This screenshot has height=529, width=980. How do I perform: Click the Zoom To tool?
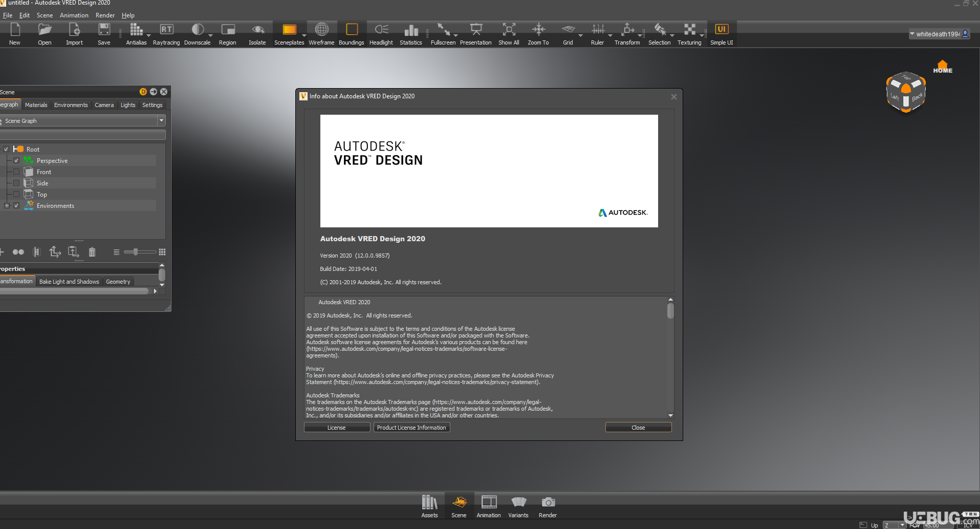point(538,34)
